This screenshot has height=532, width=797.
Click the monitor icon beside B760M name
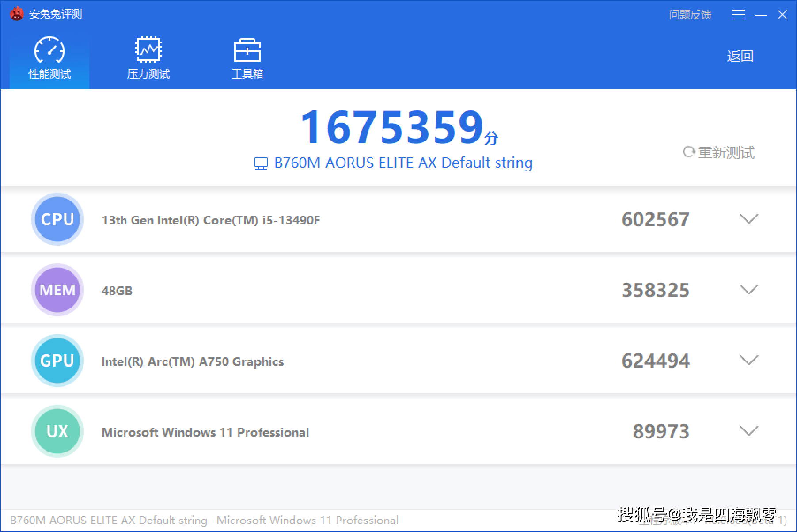click(261, 163)
